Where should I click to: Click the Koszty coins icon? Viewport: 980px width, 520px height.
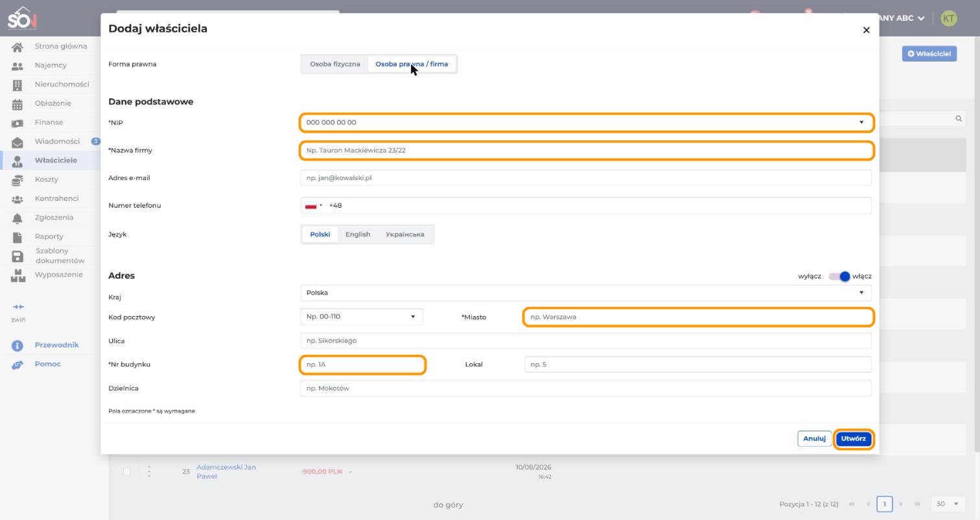(17, 180)
